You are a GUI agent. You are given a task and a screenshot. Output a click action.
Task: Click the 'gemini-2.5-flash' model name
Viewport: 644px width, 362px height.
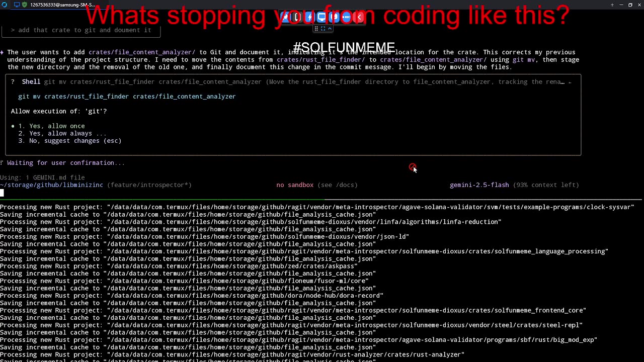tap(479, 185)
